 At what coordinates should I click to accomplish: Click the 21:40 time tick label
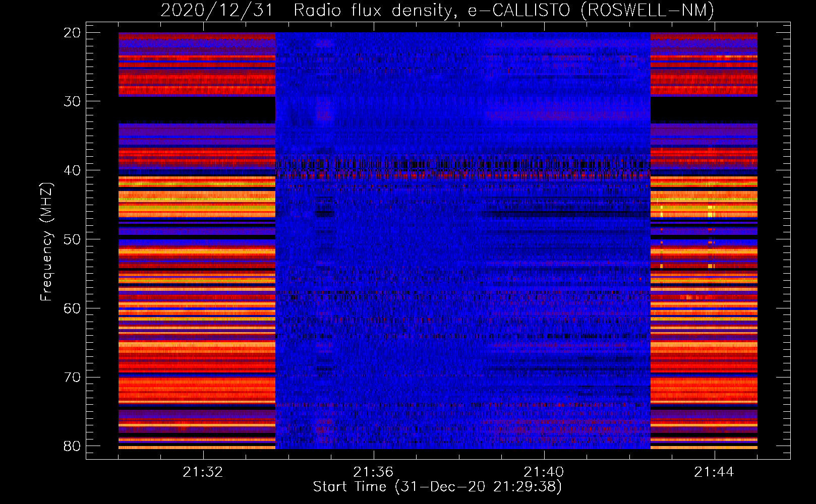tap(544, 472)
